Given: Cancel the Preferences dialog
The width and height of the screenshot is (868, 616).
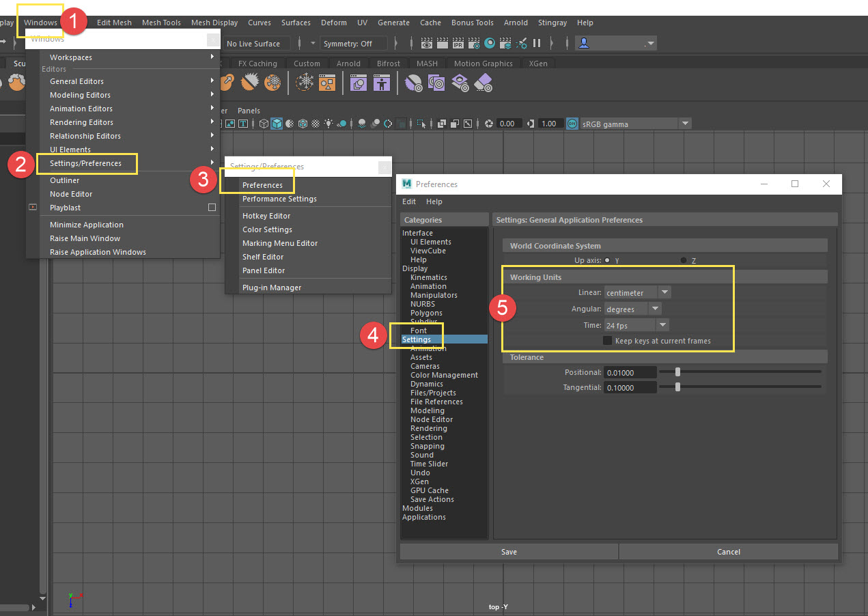Looking at the screenshot, I should coord(728,552).
